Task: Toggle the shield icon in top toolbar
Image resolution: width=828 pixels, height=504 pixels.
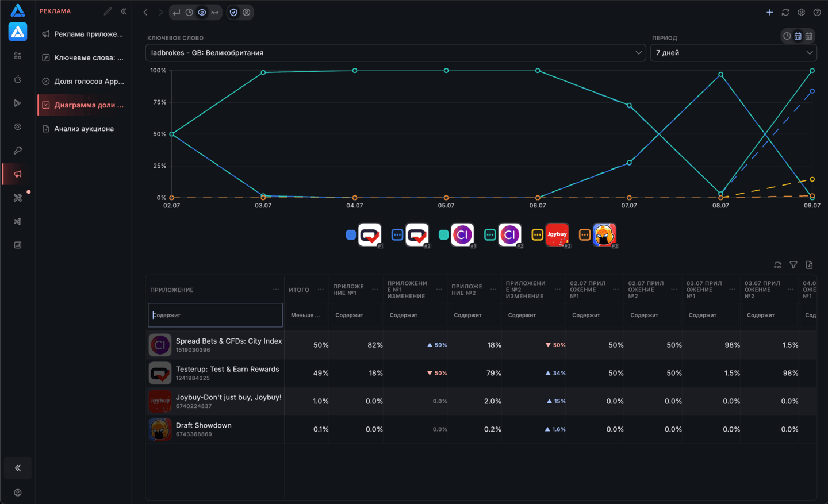Action: (x=233, y=12)
